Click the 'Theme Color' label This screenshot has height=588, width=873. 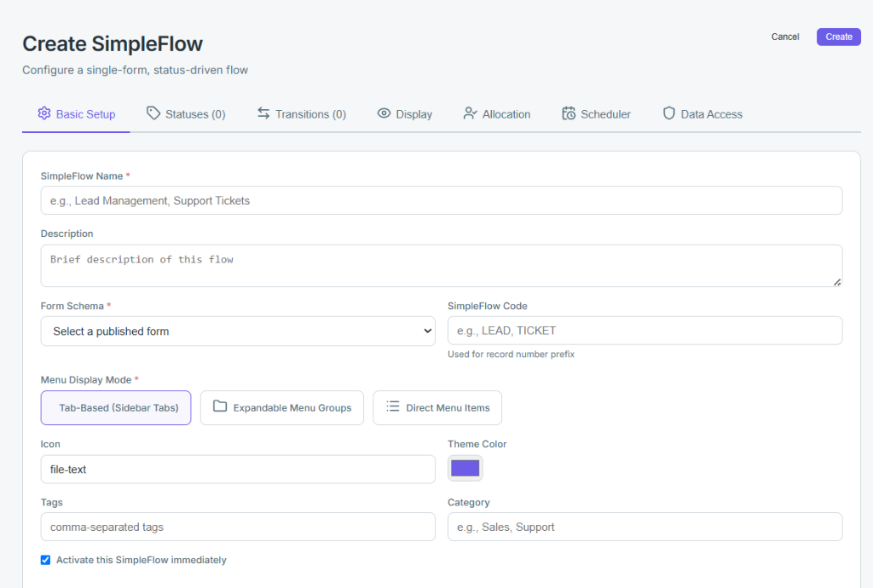pyautogui.click(x=477, y=444)
